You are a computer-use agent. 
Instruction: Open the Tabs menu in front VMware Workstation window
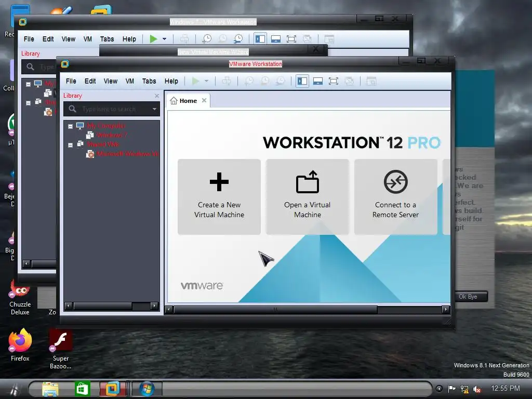[149, 81]
